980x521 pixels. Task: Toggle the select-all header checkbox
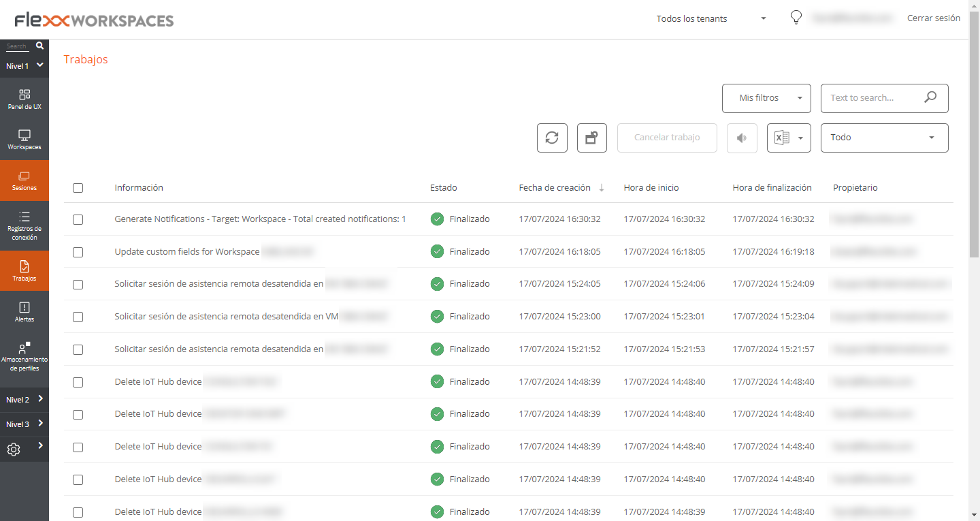[78, 188]
